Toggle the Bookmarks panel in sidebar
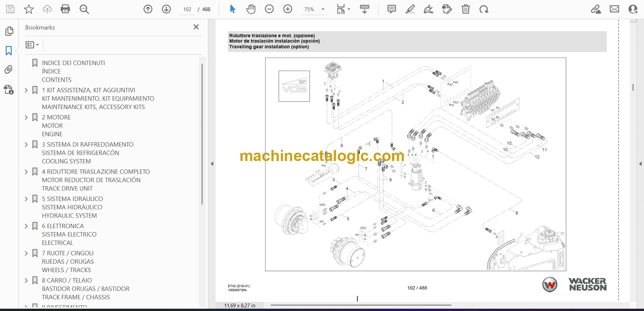Image resolution: width=644 pixels, height=311 pixels. click(9, 51)
